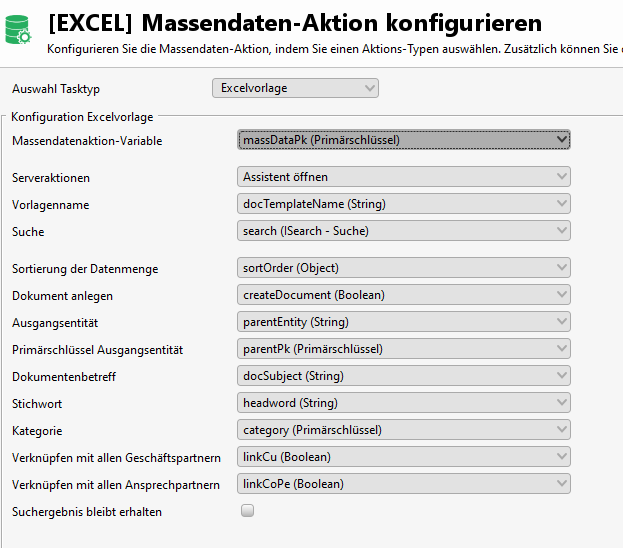The width and height of the screenshot is (623, 548).
Task: Open the Verknüpfen mit allen Ansprechpartnern dropdown
Action: coord(404,484)
